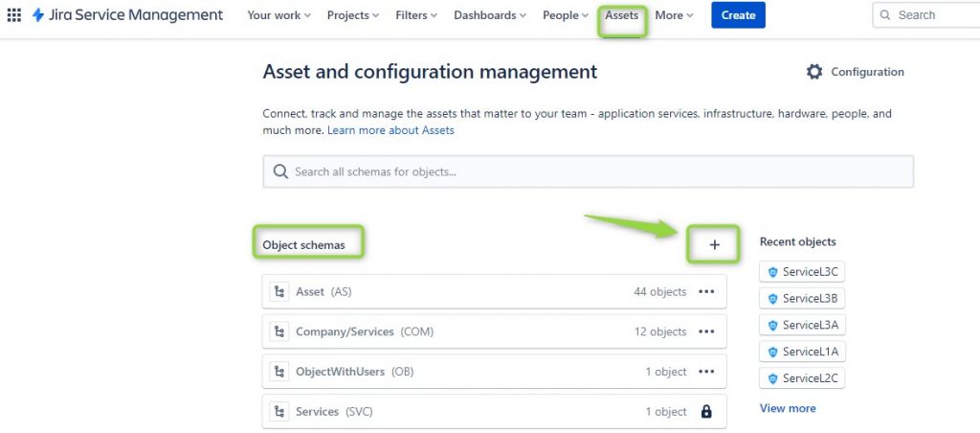Open the ObjectWithUsers (OB) schema row
980x433 pixels.
click(495, 372)
